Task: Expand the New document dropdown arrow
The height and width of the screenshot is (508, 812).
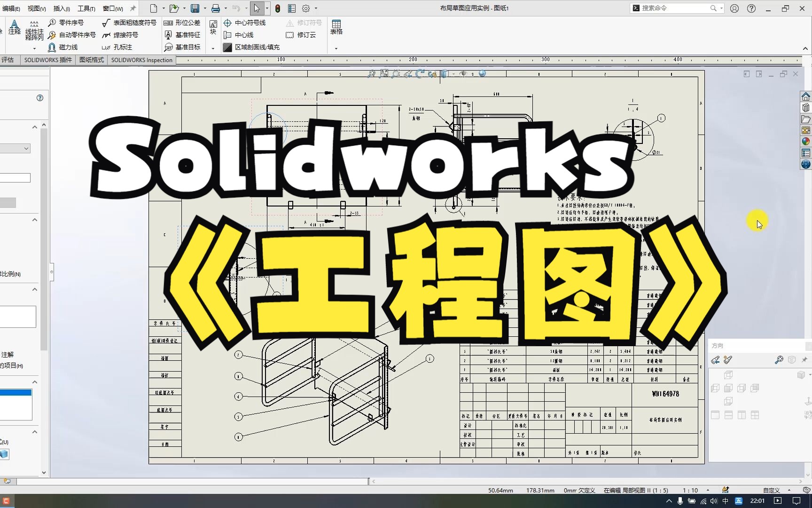Action: (x=164, y=8)
